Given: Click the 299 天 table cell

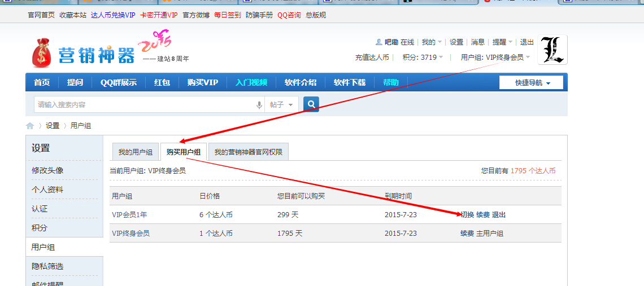Looking at the screenshot, I should point(287,214).
